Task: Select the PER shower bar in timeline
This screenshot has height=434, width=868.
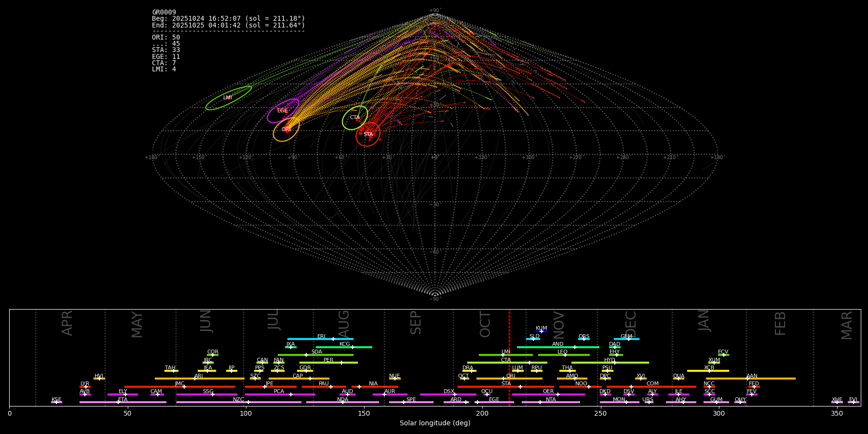Action: 328,363
